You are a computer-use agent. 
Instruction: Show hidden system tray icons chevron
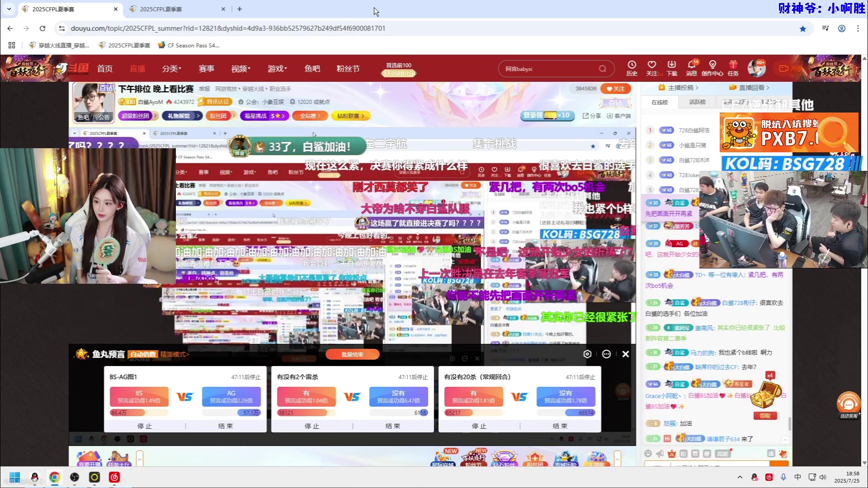pyautogui.click(x=740, y=477)
